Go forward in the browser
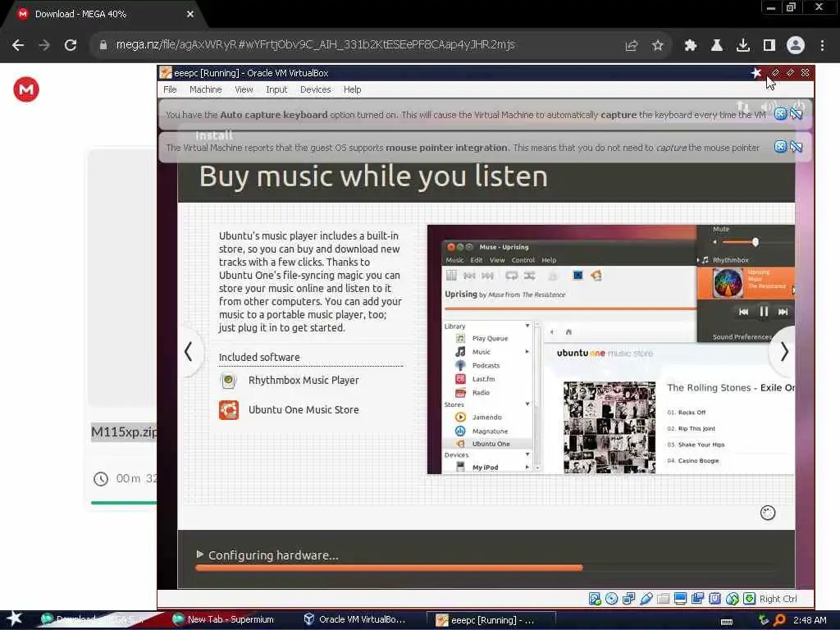This screenshot has width=840, height=630. pyautogui.click(x=44, y=45)
